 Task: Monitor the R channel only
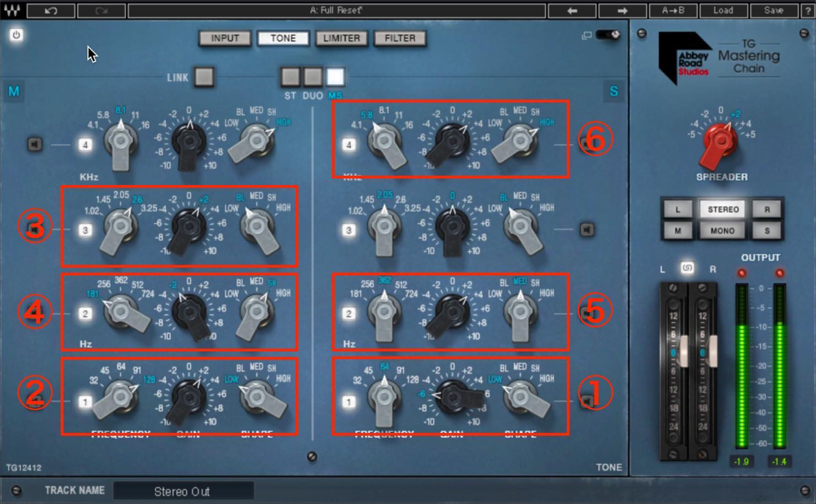[x=767, y=209]
